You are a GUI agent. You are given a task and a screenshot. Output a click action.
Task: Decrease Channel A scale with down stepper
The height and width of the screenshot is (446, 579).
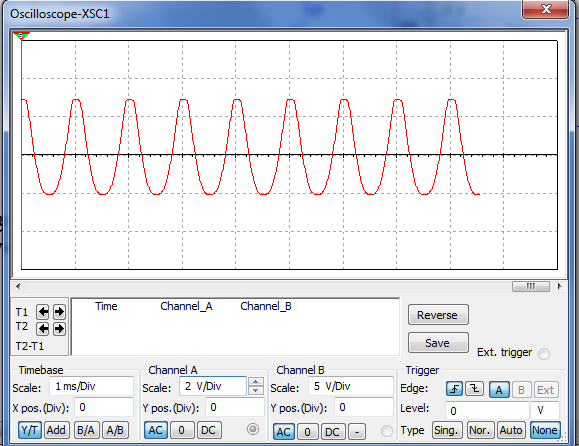click(x=256, y=390)
